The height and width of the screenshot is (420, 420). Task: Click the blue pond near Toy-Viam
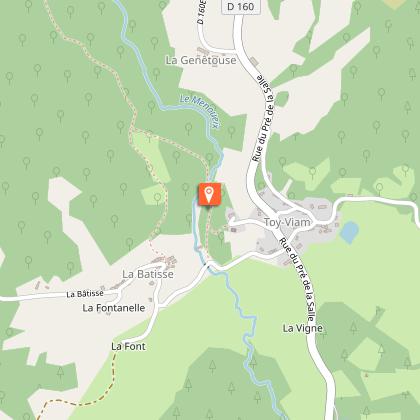pyautogui.click(x=349, y=232)
